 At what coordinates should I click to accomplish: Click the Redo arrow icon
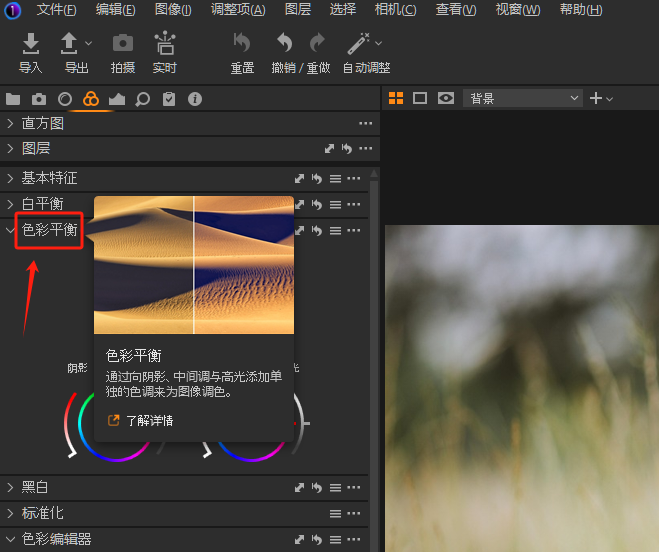click(317, 42)
